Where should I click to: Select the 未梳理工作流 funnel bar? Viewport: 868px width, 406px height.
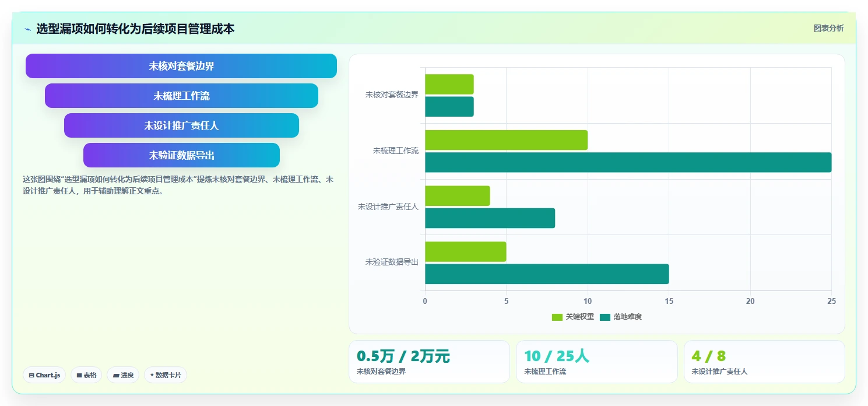pos(181,96)
